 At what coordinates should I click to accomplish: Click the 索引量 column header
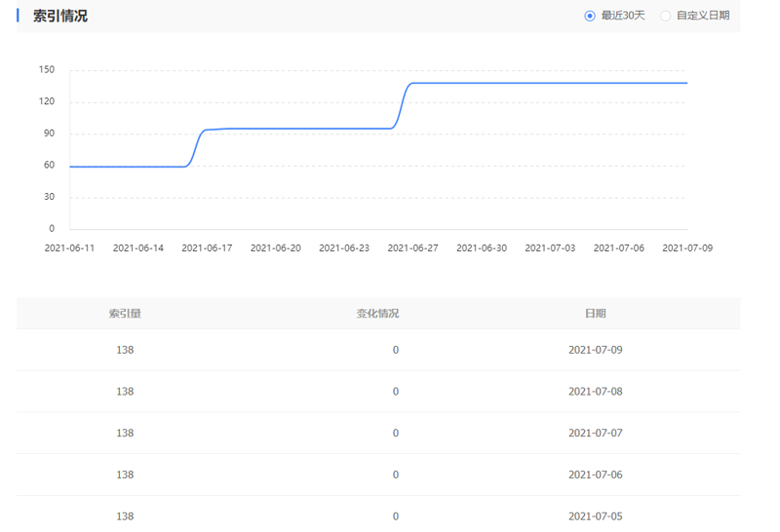click(x=125, y=313)
